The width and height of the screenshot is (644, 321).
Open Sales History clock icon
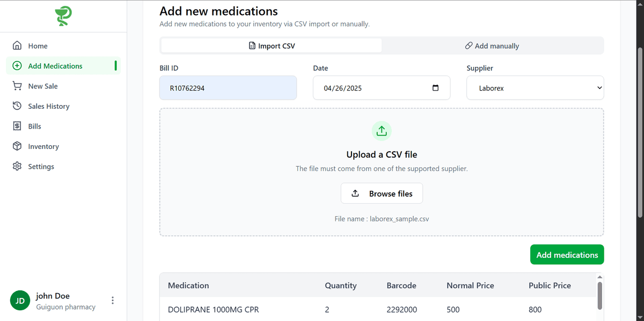pyautogui.click(x=17, y=106)
